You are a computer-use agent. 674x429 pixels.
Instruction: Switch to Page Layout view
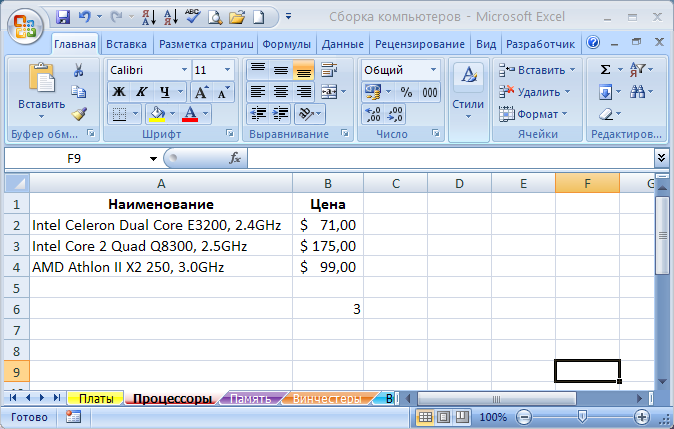[444, 417]
